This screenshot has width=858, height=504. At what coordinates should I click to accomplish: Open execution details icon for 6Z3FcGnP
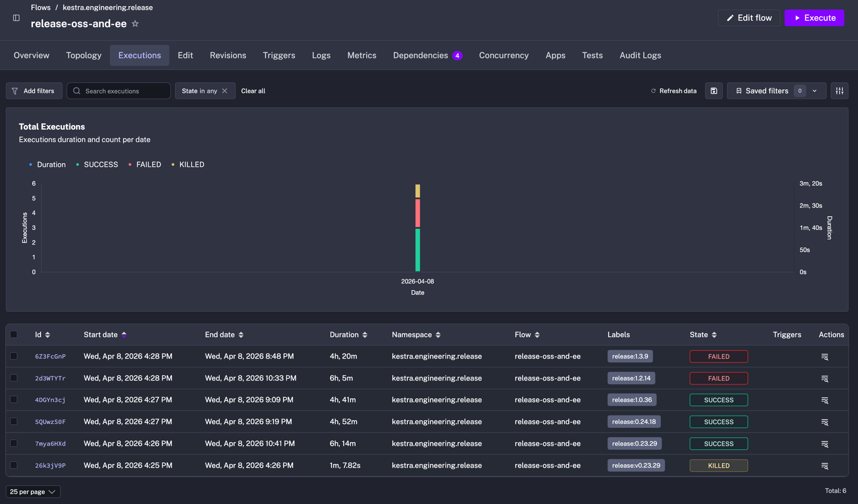[x=825, y=357]
